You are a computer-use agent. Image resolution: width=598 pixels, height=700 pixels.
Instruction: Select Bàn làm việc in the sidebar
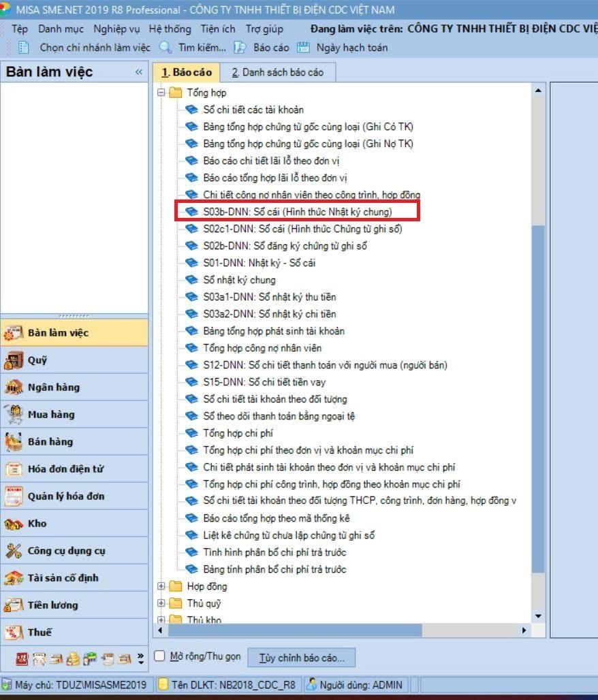[x=74, y=333]
